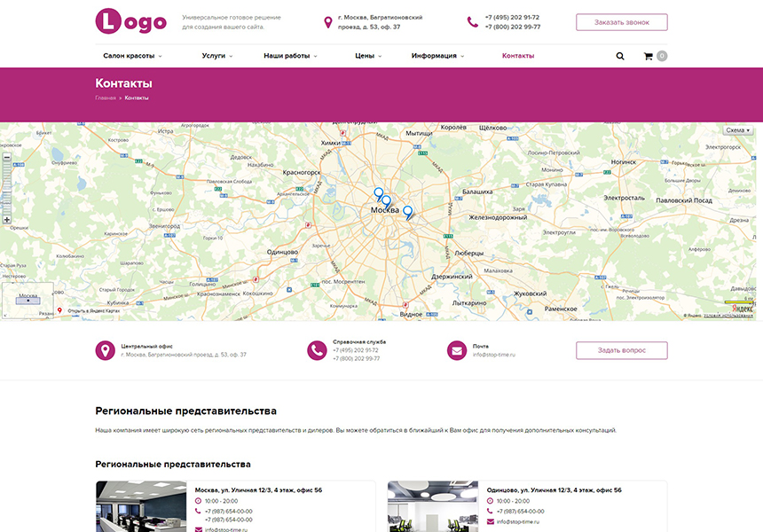Select the Контакты menu item
Screen dimensions: 763x532
coord(518,56)
